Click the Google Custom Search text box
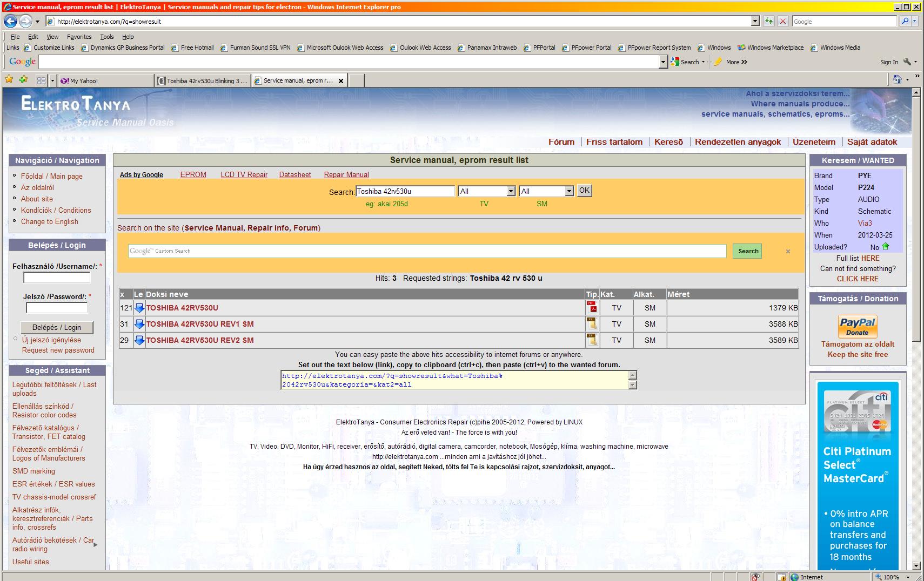The image size is (924, 581). point(427,251)
